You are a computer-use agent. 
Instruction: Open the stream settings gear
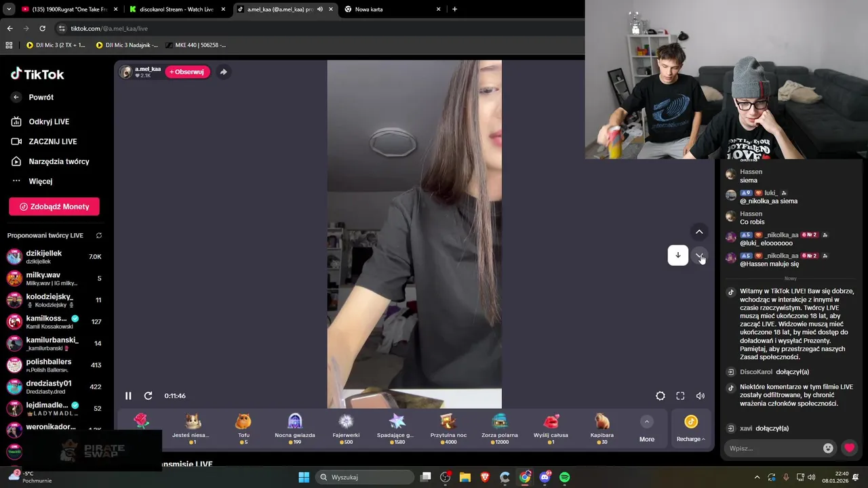click(x=660, y=396)
